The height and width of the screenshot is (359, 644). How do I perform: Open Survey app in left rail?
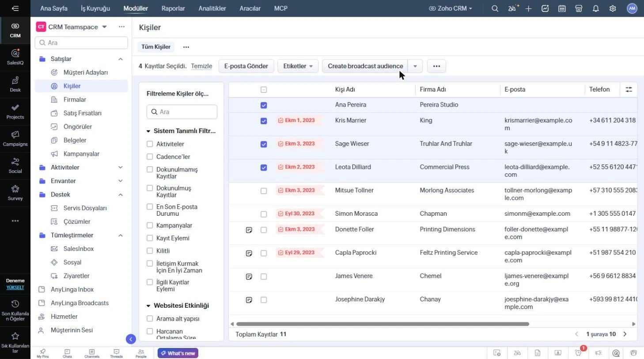(x=15, y=193)
